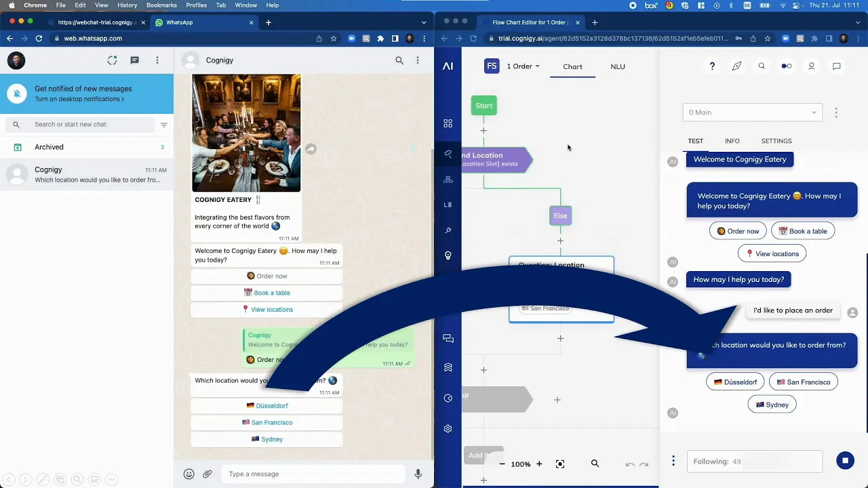Switch to the NLU tab
The width and height of the screenshot is (868, 488).
click(618, 66)
